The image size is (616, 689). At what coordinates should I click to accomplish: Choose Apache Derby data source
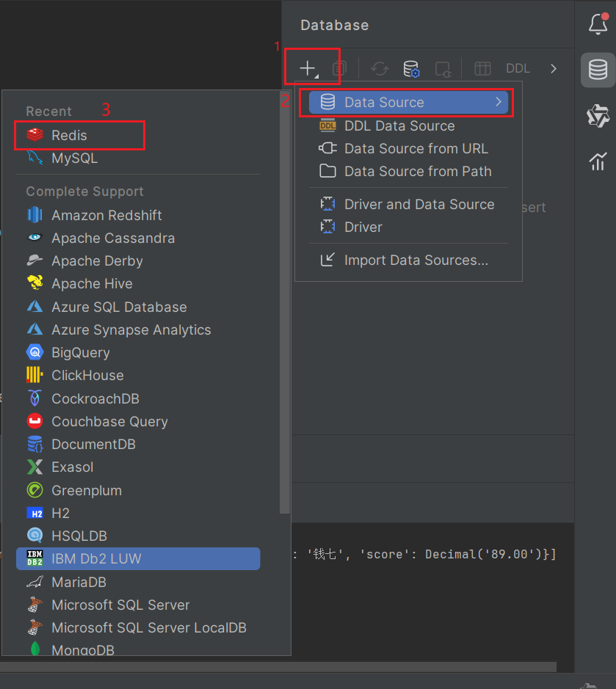click(x=138, y=261)
